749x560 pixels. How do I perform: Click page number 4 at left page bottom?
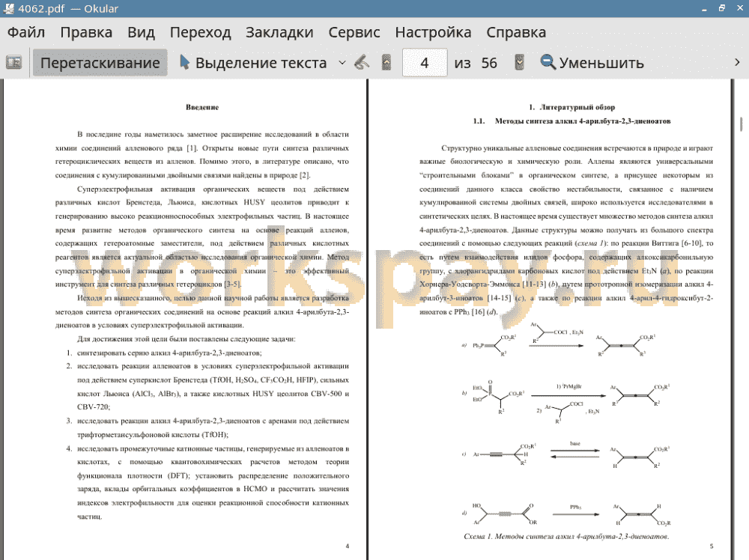point(348,546)
